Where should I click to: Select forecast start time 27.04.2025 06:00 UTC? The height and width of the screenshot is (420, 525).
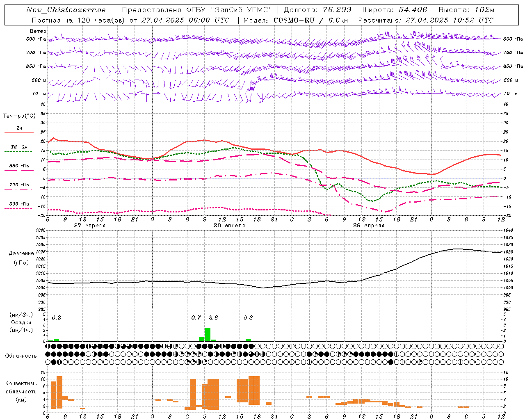tap(185, 20)
